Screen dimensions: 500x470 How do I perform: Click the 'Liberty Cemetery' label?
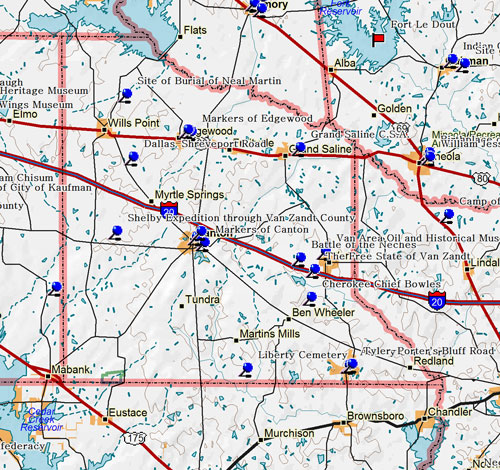[303, 355]
